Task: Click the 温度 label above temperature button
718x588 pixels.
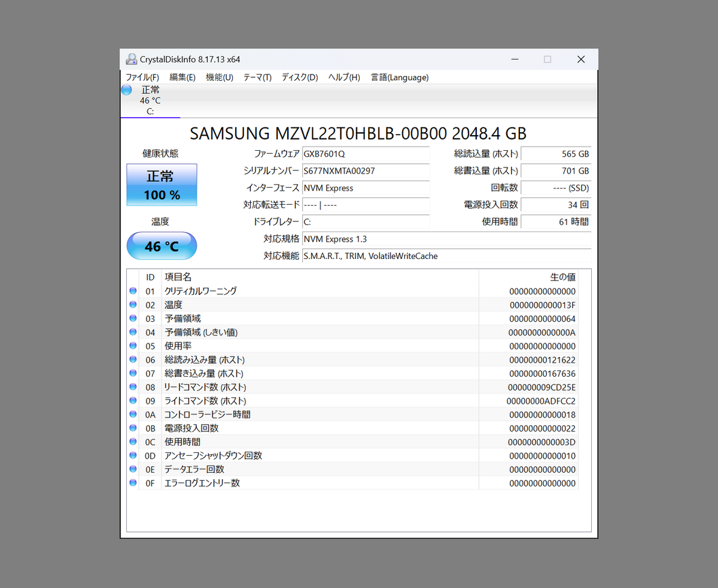Action: tap(160, 221)
